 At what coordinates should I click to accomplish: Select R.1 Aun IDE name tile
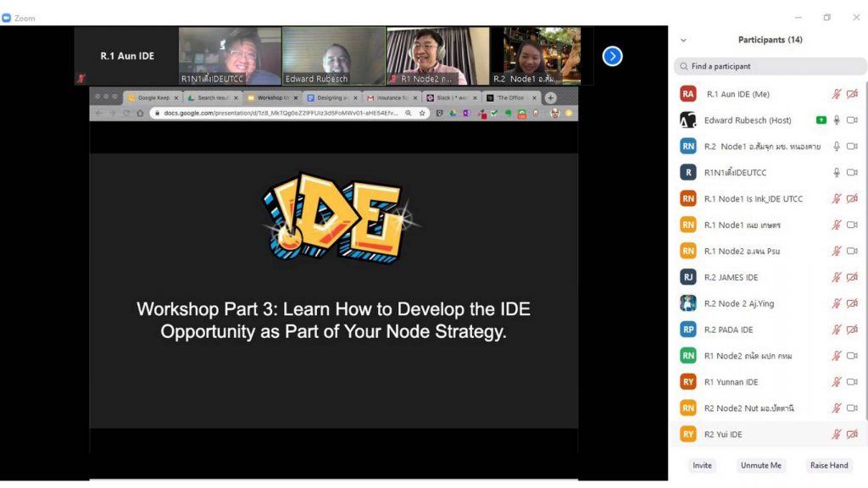126,56
